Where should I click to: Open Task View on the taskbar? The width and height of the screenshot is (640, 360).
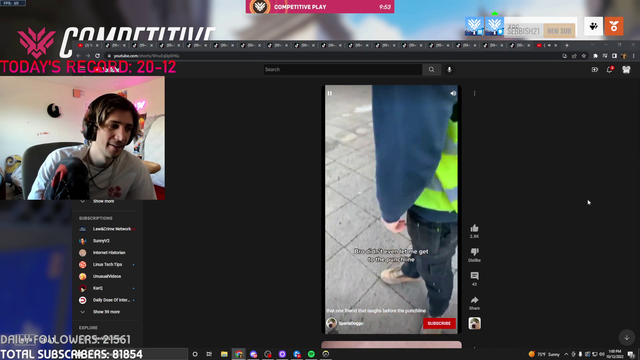pos(209,354)
